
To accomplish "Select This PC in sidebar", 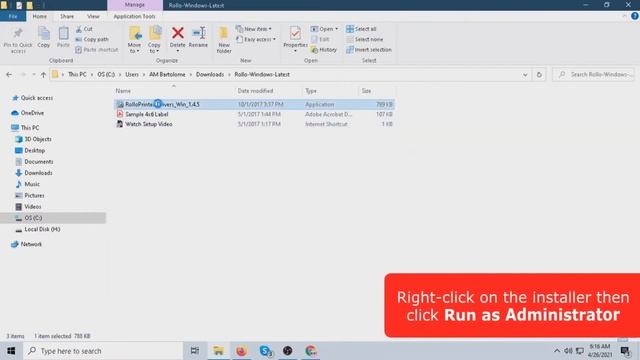I will coord(25,128).
